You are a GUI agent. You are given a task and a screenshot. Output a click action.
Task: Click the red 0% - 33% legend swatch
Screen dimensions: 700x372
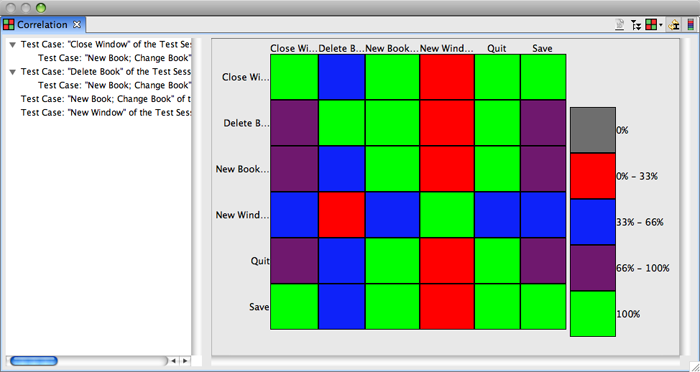click(593, 176)
